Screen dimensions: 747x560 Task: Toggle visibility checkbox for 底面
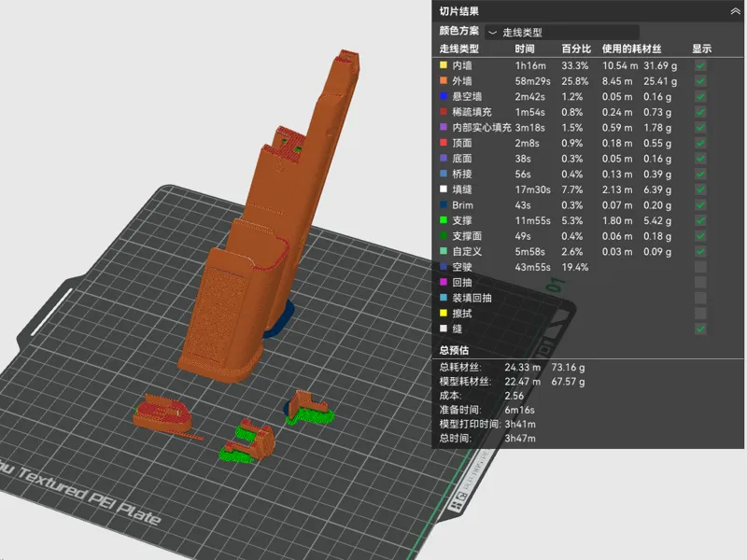(700, 158)
